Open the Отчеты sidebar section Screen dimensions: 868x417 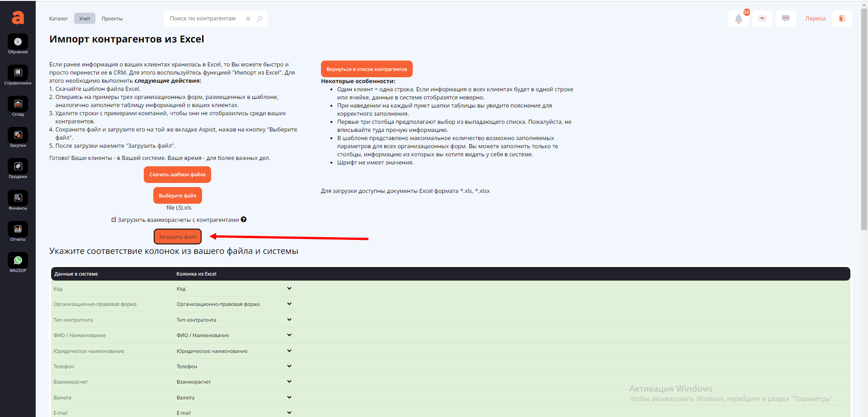click(18, 230)
